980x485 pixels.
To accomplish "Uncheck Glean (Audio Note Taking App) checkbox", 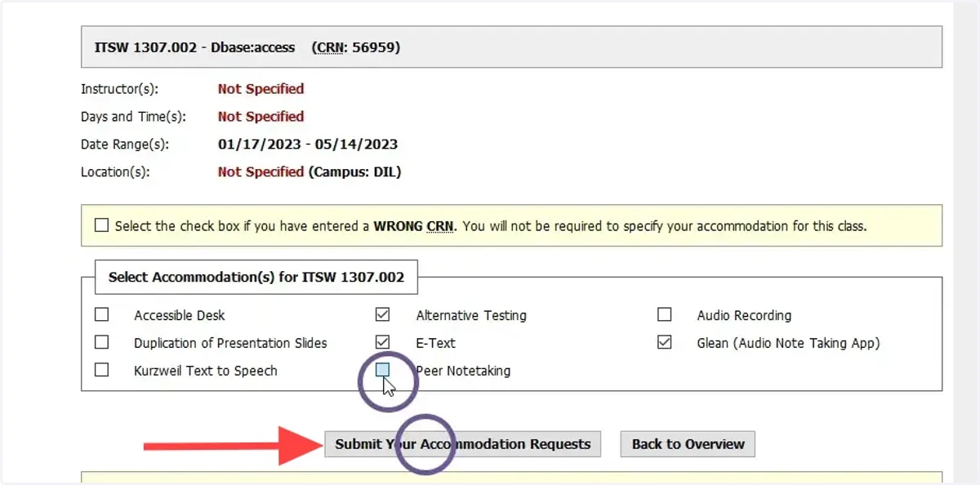I will pyautogui.click(x=665, y=342).
